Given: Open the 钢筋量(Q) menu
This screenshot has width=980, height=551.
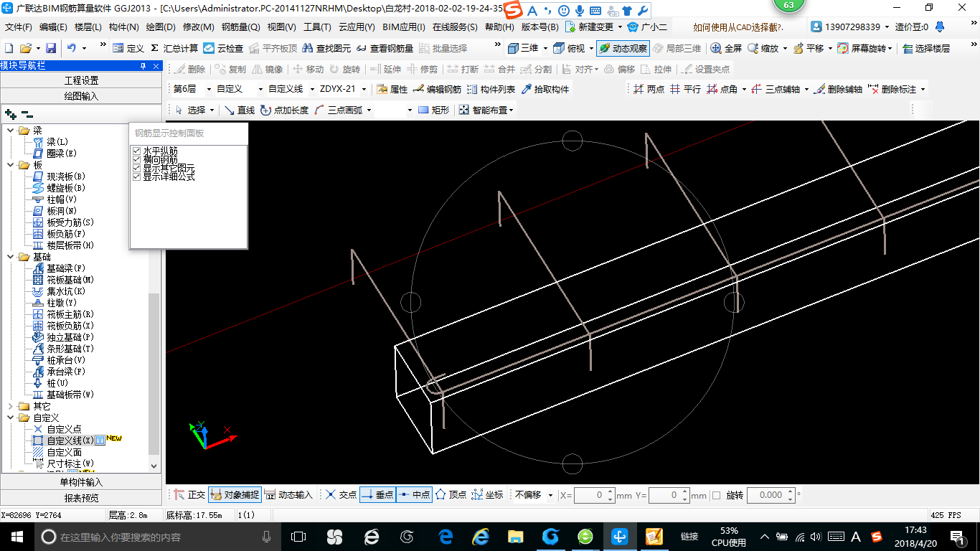Looking at the screenshot, I should tap(240, 27).
